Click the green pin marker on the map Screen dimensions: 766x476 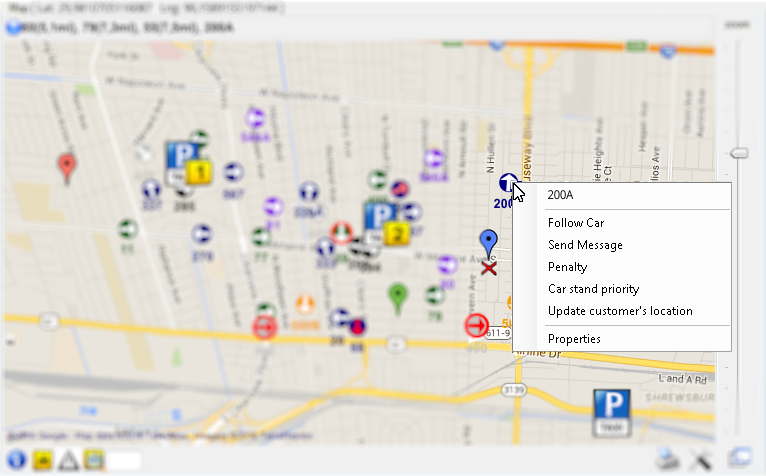pos(398,298)
